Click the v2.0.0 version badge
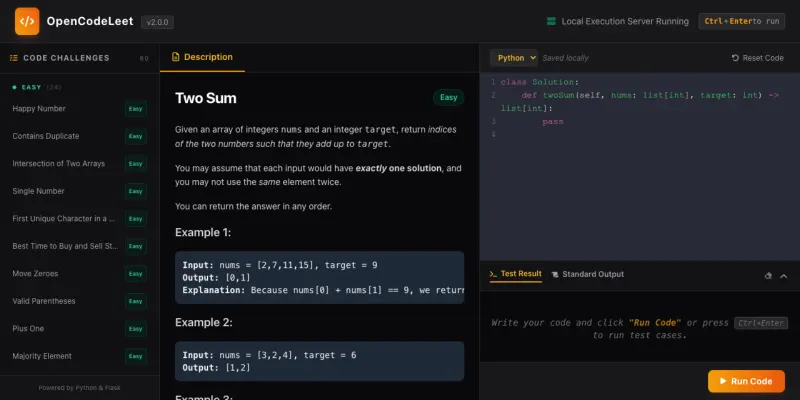The width and height of the screenshot is (800, 400). 158,22
